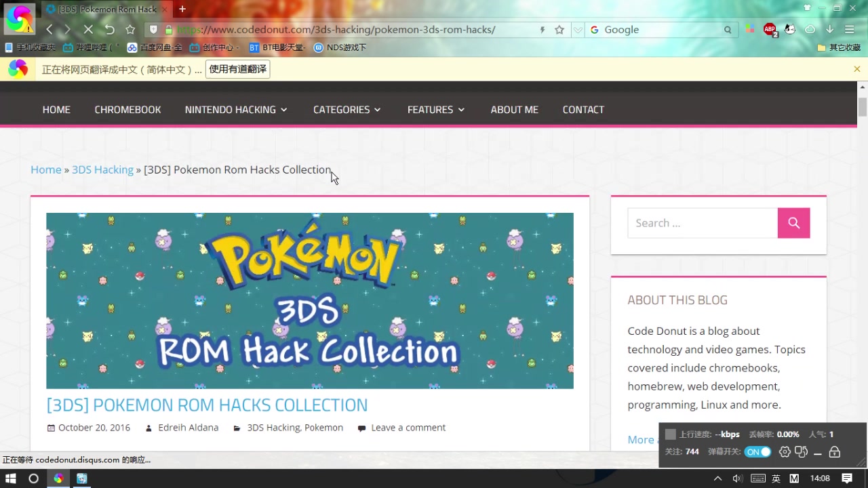Open the NDS游戏下 bookmark
This screenshot has width=868, height=488.
click(x=340, y=47)
